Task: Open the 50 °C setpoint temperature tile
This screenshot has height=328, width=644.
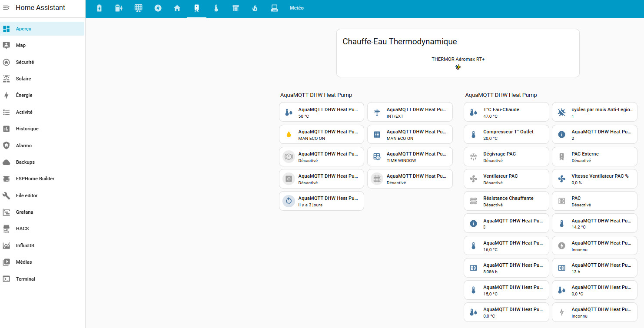Action: 321,113
